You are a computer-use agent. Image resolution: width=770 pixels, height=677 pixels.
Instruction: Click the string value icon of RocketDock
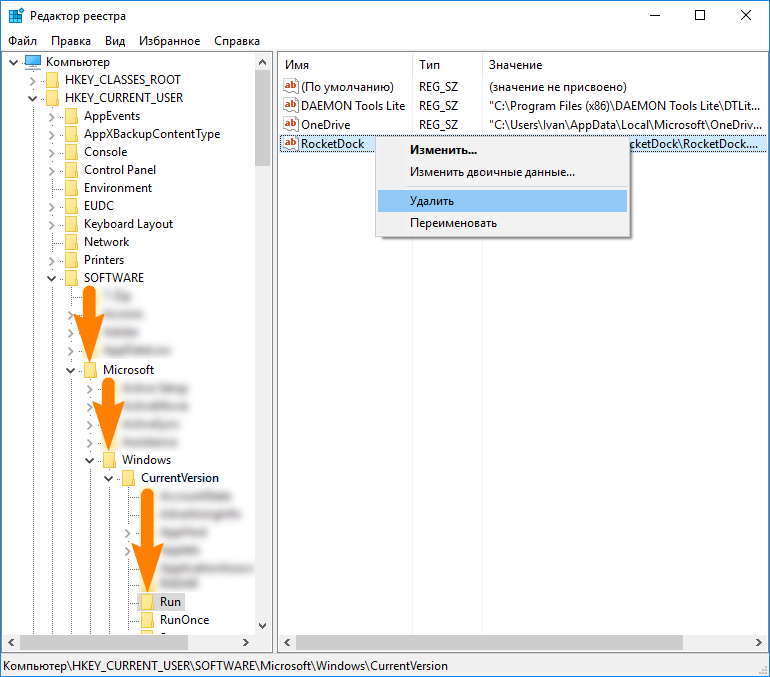point(291,143)
